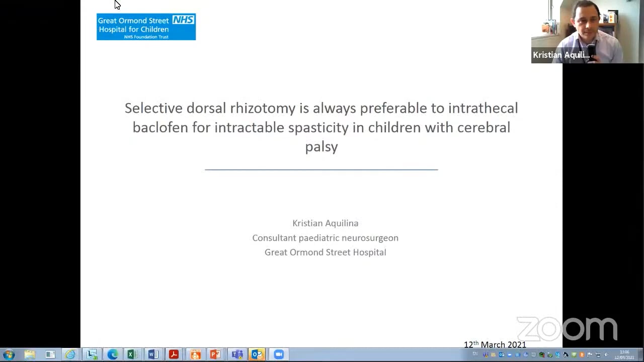This screenshot has width=644, height=362.
Task: Open the clock showing 13:06
Action: coord(624,355)
